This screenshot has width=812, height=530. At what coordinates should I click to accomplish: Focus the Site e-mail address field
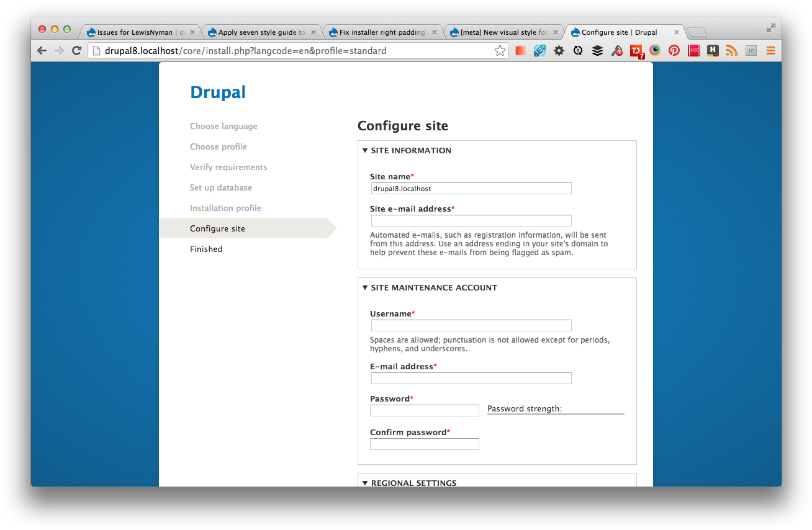coord(471,221)
